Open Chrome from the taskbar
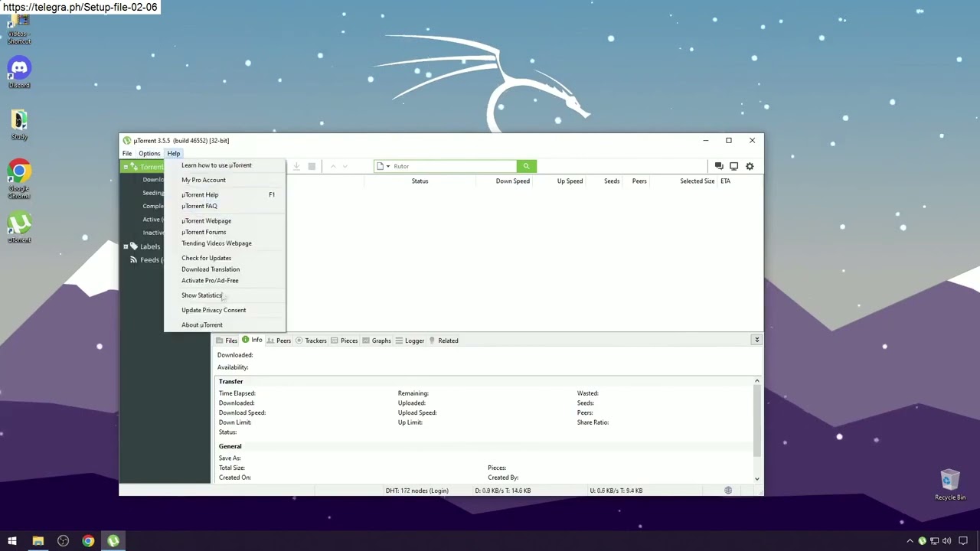This screenshot has height=551, width=980. click(x=88, y=541)
